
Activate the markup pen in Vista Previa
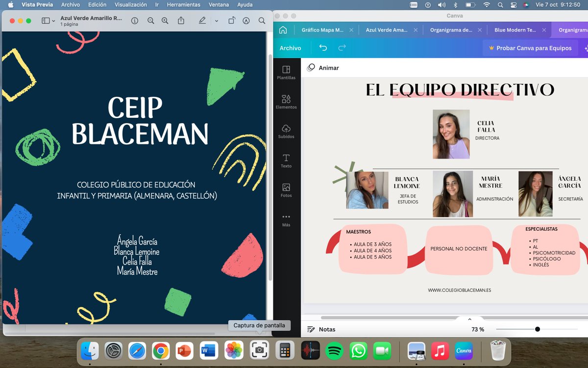point(202,21)
